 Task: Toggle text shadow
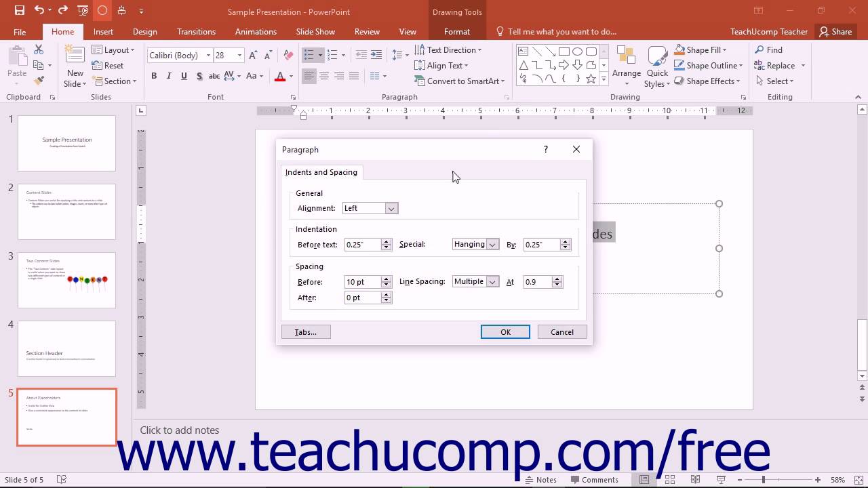point(199,76)
